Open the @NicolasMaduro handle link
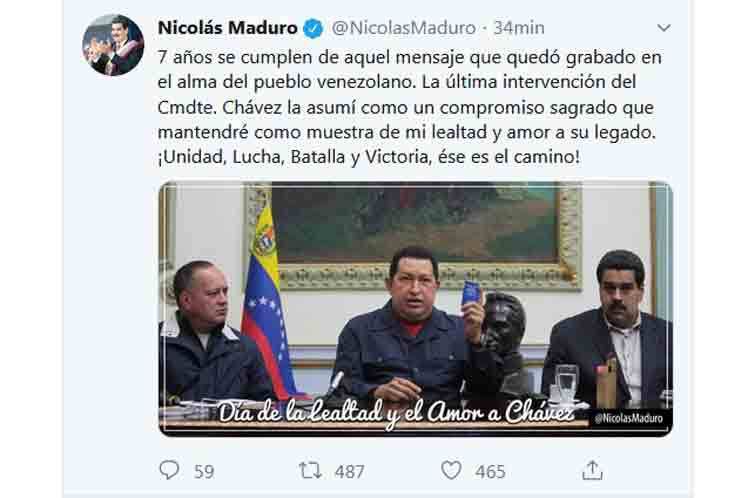This screenshot has height=498, width=748. click(404, 28)
